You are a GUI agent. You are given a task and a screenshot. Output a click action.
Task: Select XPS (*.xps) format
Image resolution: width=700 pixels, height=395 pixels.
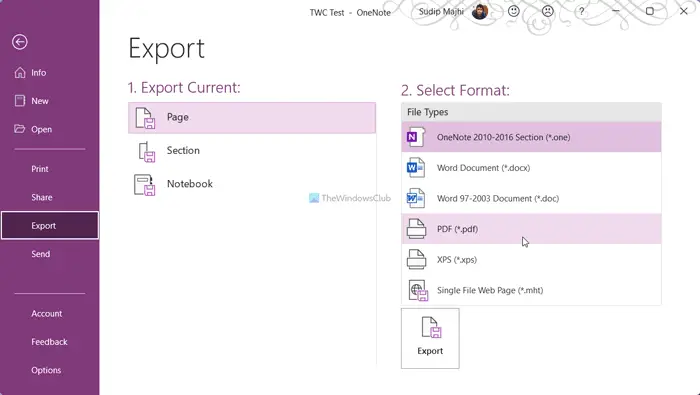[531, 259]
